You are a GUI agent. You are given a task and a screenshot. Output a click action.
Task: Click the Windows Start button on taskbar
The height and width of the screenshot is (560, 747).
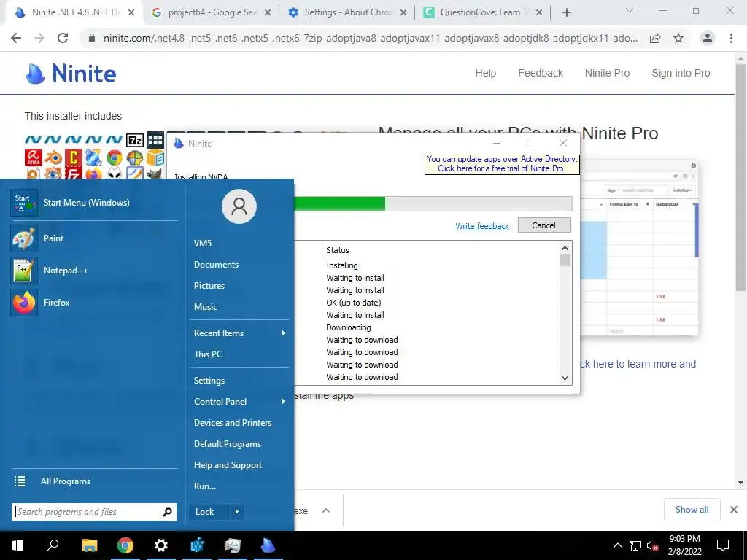coord(18,545)
